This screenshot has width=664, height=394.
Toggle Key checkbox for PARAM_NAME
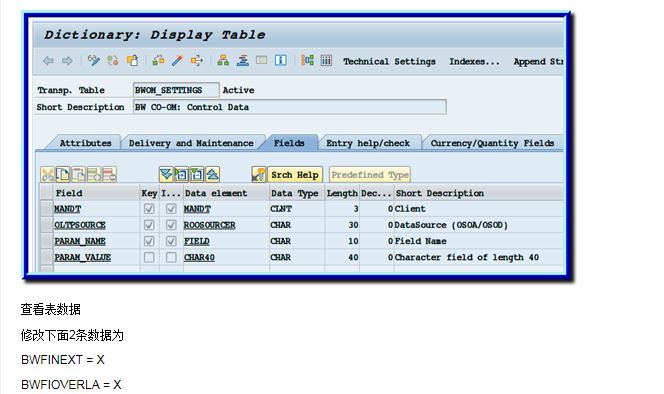(149, 241)
